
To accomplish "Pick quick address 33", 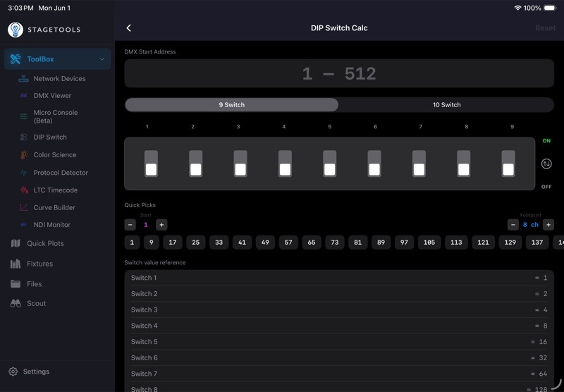I will point(219,243).
